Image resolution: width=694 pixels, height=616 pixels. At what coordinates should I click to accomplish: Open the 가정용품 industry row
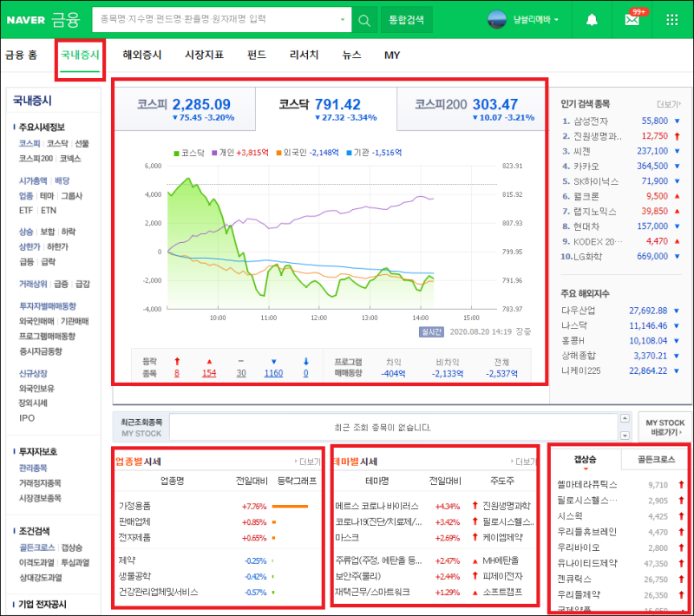click(x=134, y=507)
